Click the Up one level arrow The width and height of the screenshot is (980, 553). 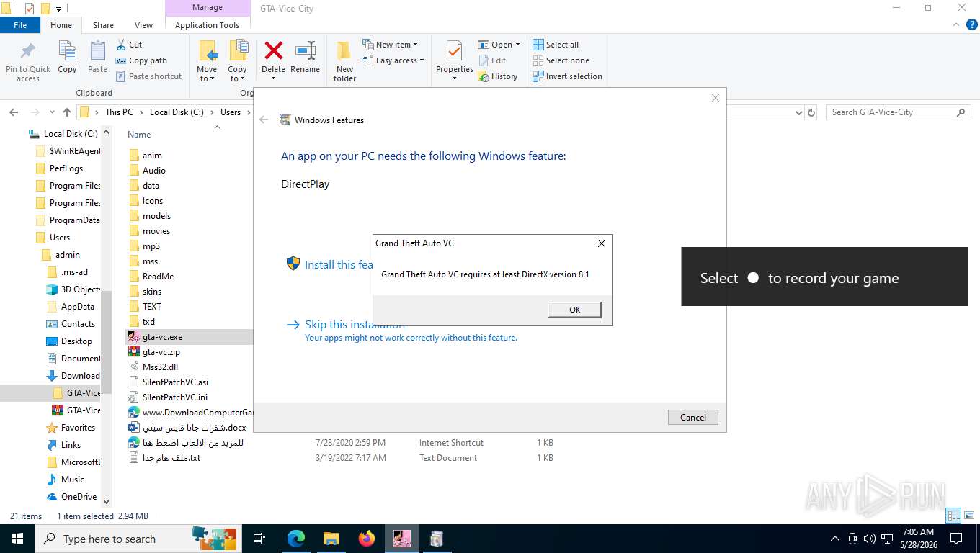point(67,112)
